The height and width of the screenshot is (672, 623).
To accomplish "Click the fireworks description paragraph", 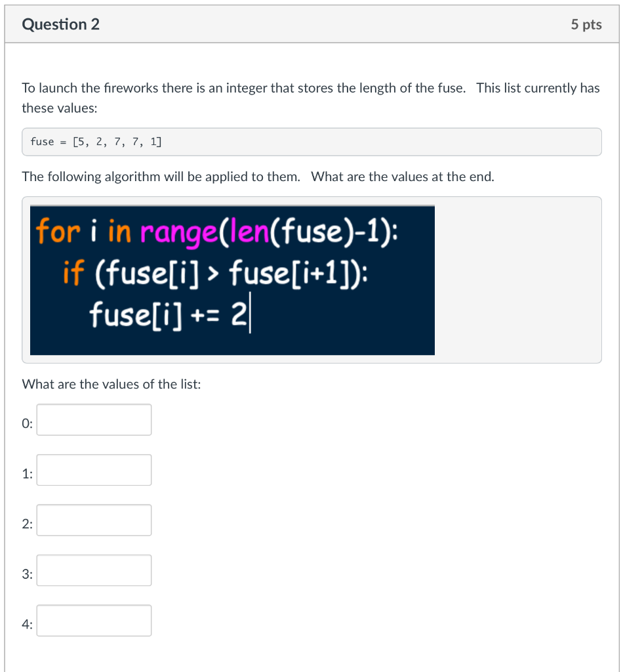I will (311, 97).
